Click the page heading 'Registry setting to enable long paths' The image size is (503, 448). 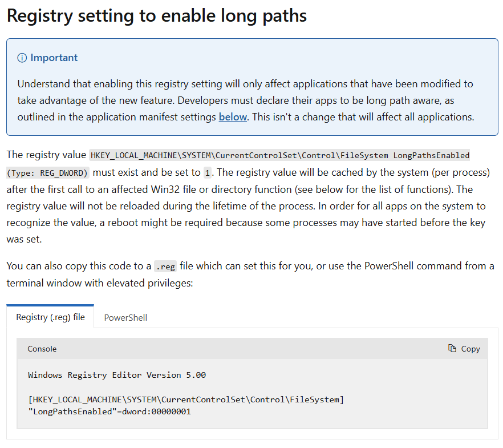point(156,15)
